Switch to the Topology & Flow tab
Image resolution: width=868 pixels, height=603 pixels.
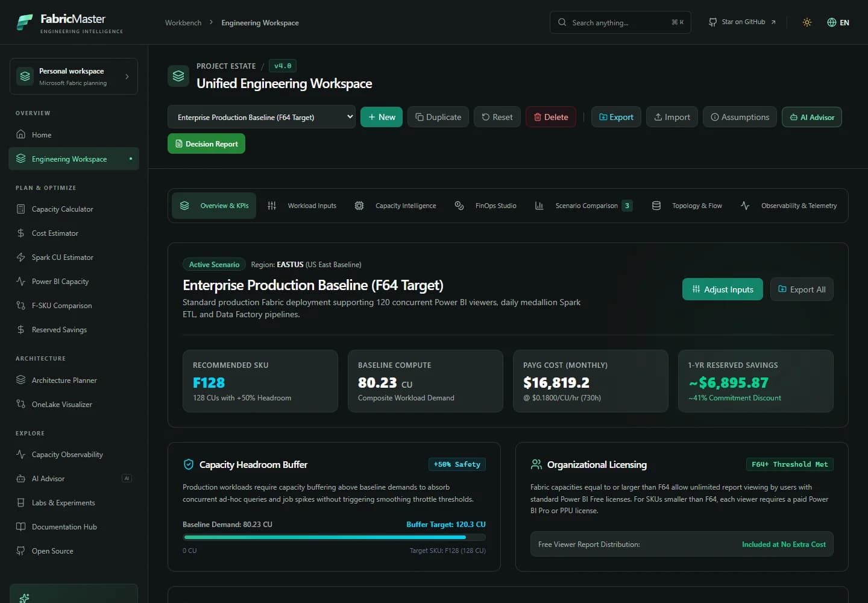point(687,206)
